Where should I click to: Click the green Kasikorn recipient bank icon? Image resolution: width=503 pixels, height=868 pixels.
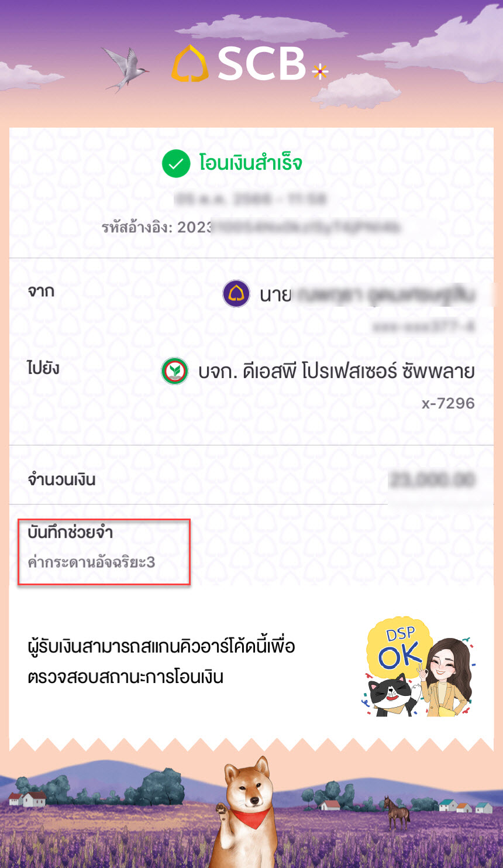click(x=175, y=371)
